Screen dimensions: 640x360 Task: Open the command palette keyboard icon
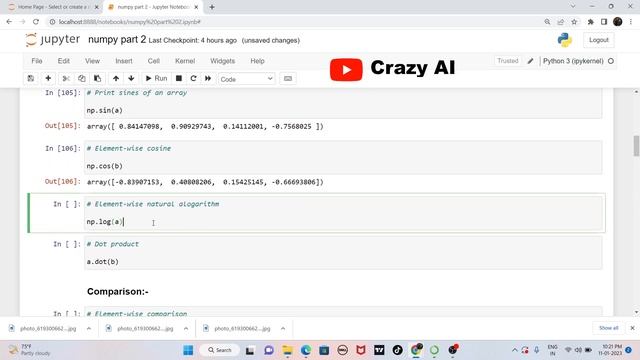(288, 78)
